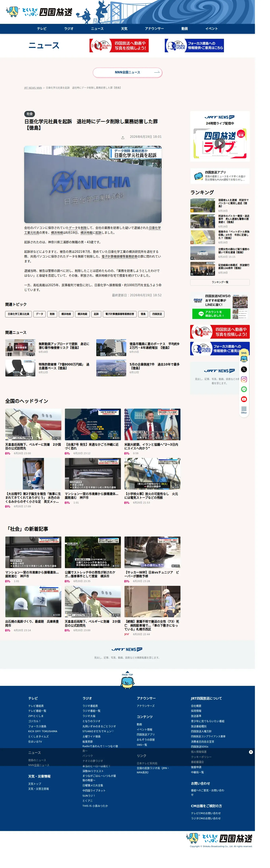Open the ラジオ menu in the navigation bar
270x868 pixels.
[x=69, y=29]
